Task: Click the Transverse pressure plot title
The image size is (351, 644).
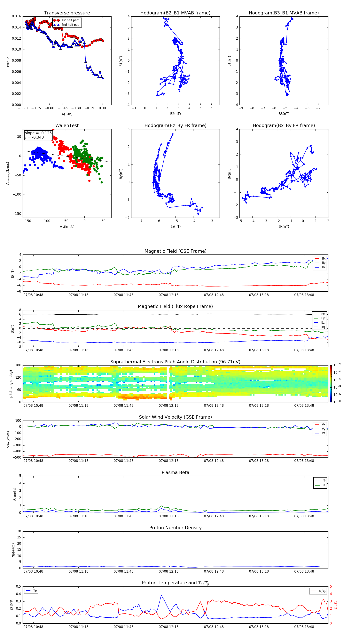Action: (x=67, y=13)
